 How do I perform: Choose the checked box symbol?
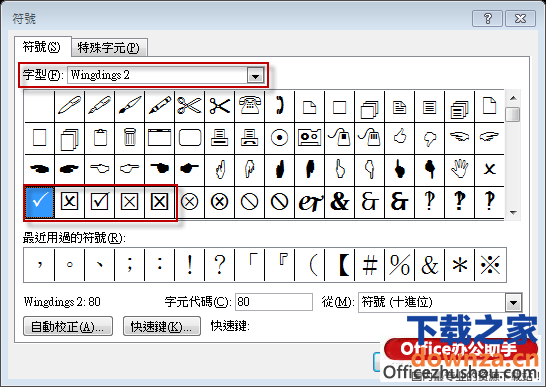click(99, 202)
